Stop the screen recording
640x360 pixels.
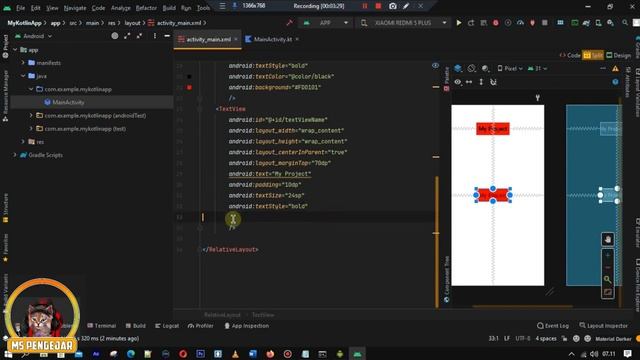click(378, 6)
